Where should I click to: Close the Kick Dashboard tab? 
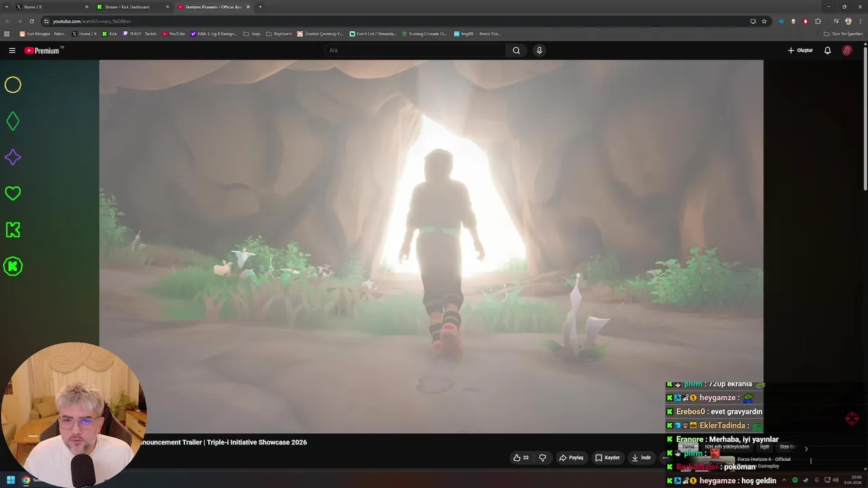(167, 7)
